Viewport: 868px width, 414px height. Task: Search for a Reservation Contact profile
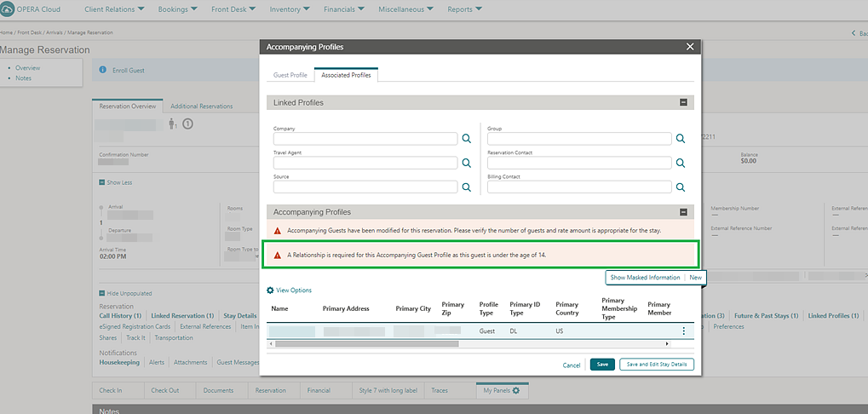click(681, 163)
